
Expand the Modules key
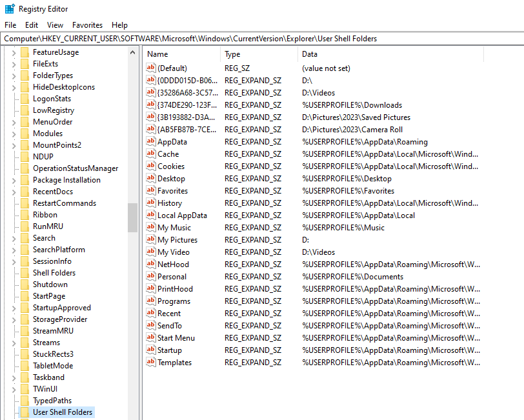(14, 134)
